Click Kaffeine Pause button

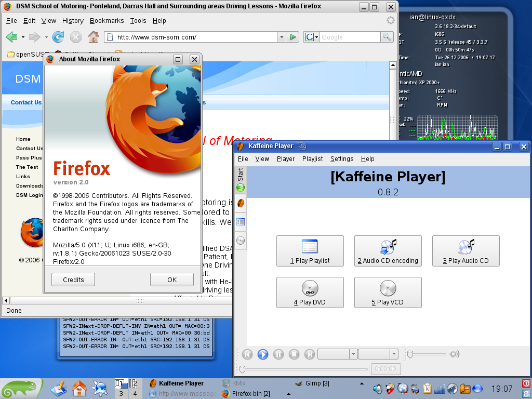278,354
